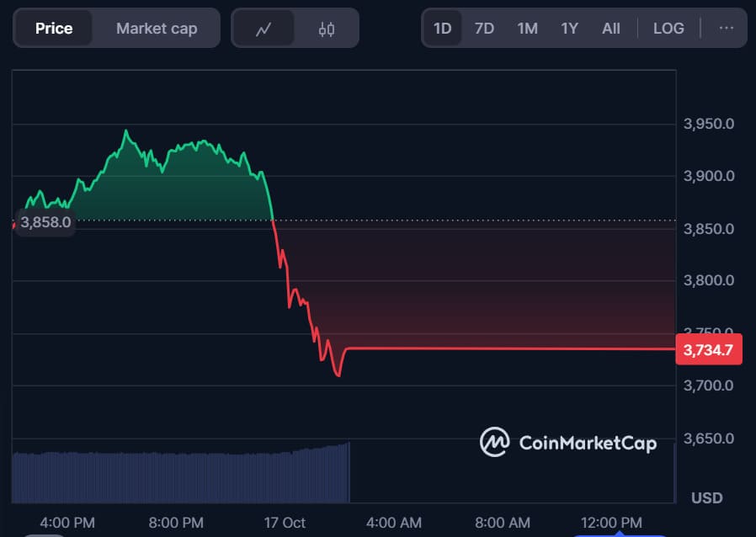This screenshot has width=756, height=537.
Task: Click the CoinMarketCap logo watermark
Action: point(568,442)
